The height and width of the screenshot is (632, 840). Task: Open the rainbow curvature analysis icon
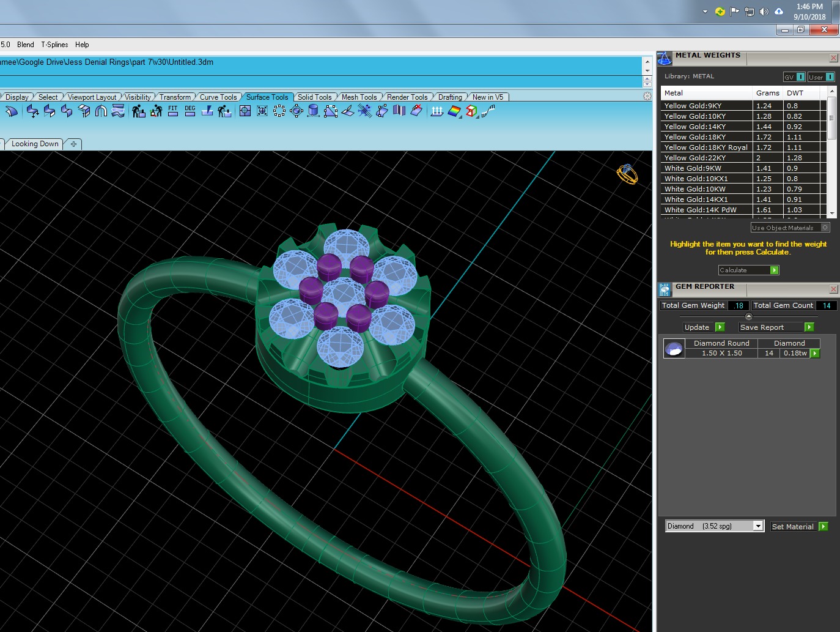point(454,111)
